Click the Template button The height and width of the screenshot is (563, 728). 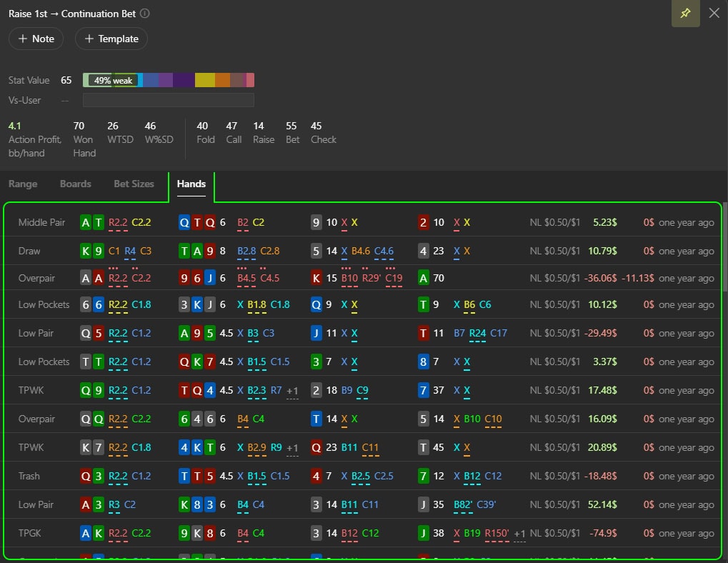point(111,39)
